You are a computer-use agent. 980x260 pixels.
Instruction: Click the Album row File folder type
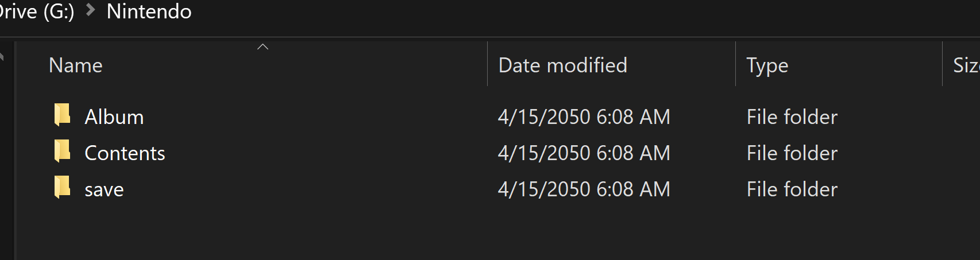pyautogui.click(x=792, y=117)
